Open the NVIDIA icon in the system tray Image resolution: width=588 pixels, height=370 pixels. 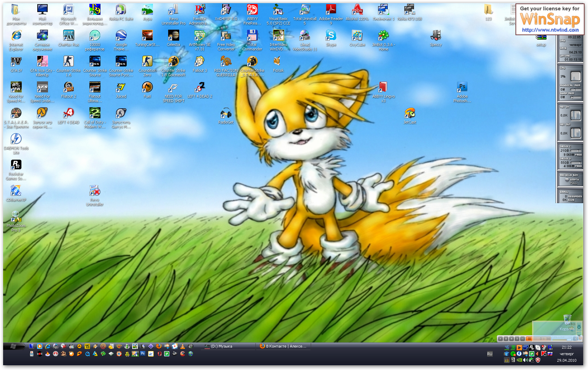[x=519, y=360]
